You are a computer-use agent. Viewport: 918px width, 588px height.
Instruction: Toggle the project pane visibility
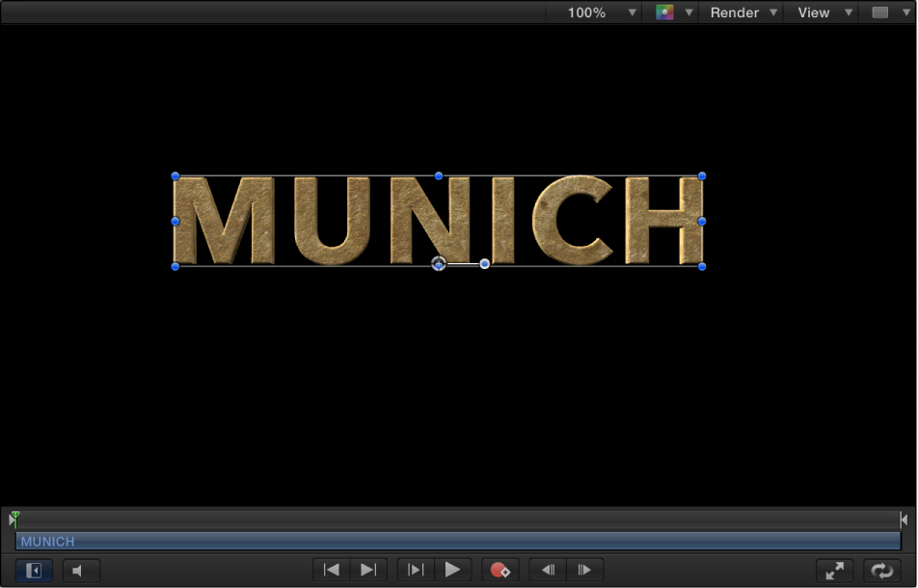(33, 570)
